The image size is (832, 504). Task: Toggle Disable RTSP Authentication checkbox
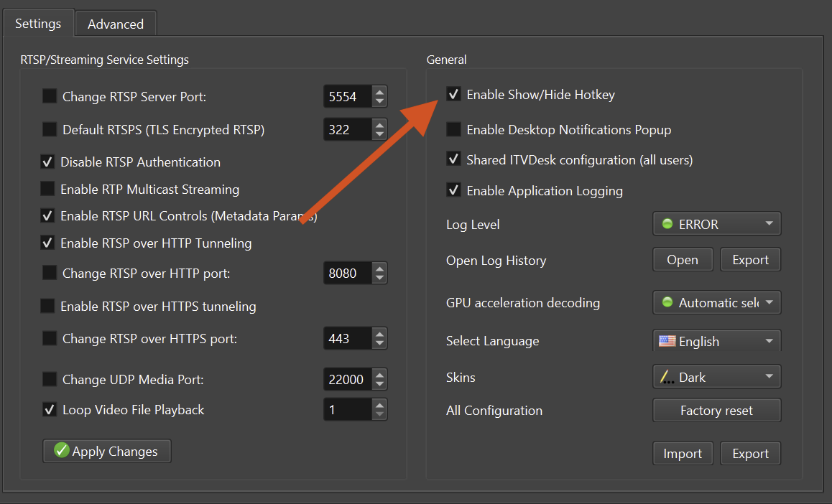coord(48,162)
